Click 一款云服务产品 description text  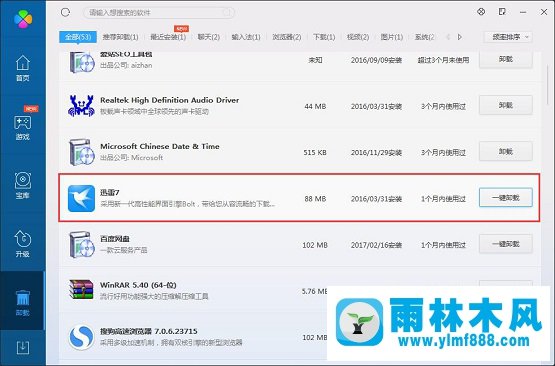click(124, 250)
